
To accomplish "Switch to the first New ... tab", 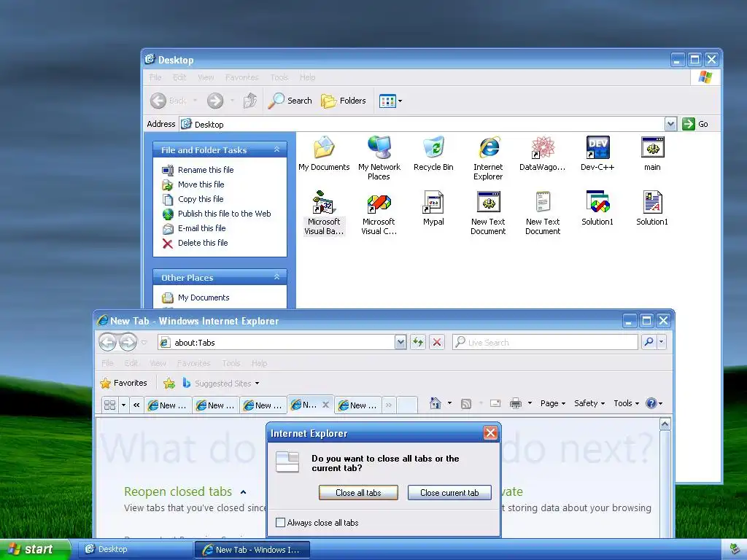I will click(x=169, y=405).
